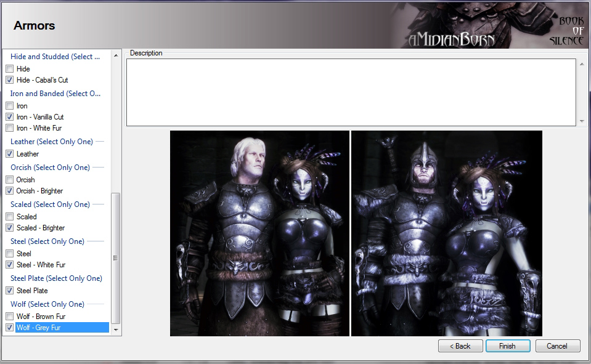The image size is (591, 364).
Task: Click the Orcish (Select Only One) header
Action: [50, 168]
